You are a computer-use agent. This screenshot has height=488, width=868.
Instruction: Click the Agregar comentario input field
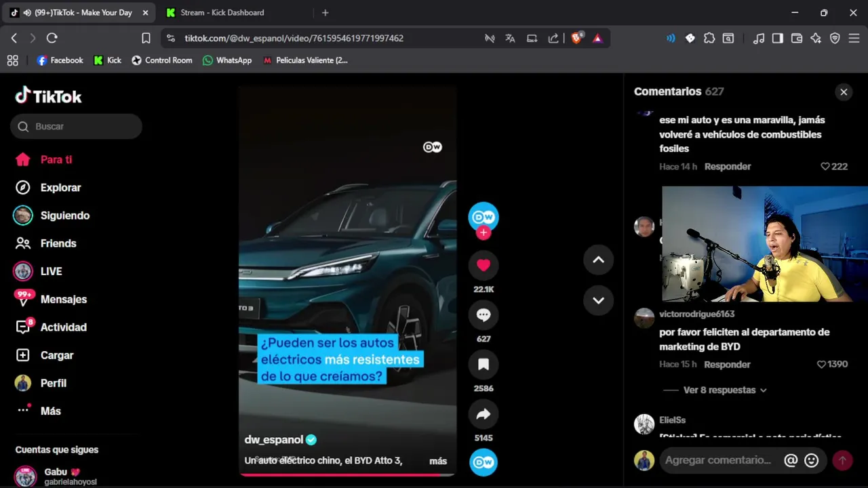click(719, 460)
